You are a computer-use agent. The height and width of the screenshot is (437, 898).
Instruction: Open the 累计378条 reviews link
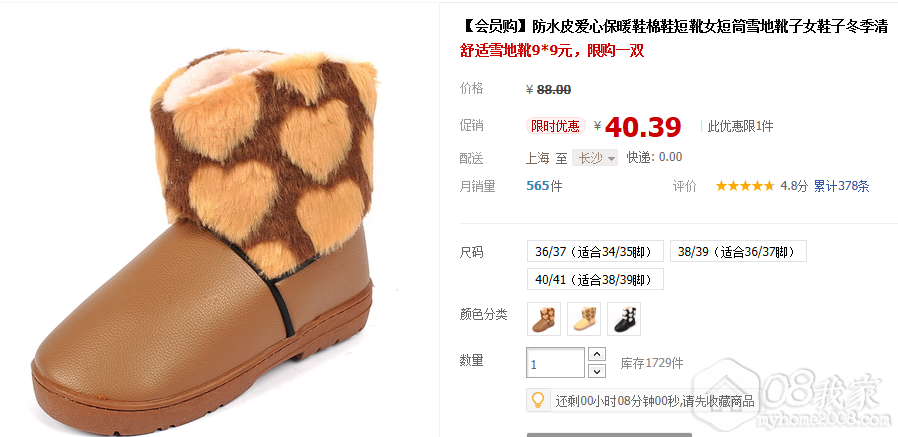[x=841, y=186]
